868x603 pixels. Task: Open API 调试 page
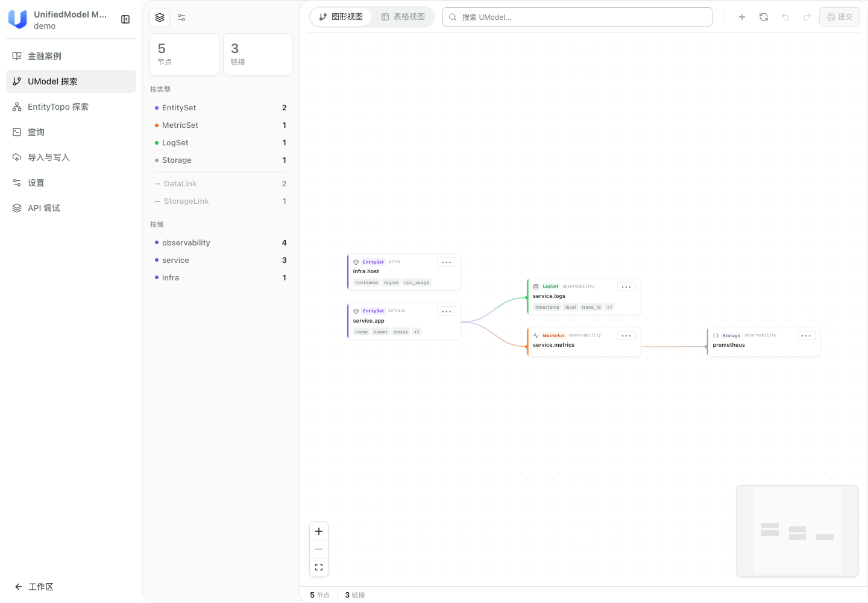(71, 208)
